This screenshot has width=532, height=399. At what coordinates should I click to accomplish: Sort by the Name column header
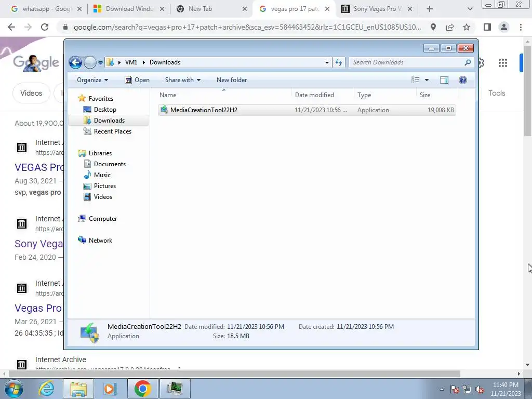[x=224, y=95]
